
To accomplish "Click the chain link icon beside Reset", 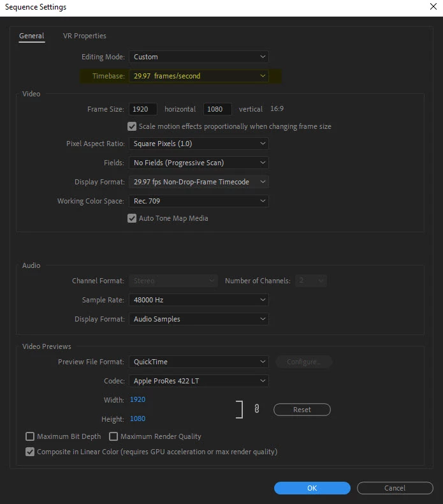I will click(257, 408).
